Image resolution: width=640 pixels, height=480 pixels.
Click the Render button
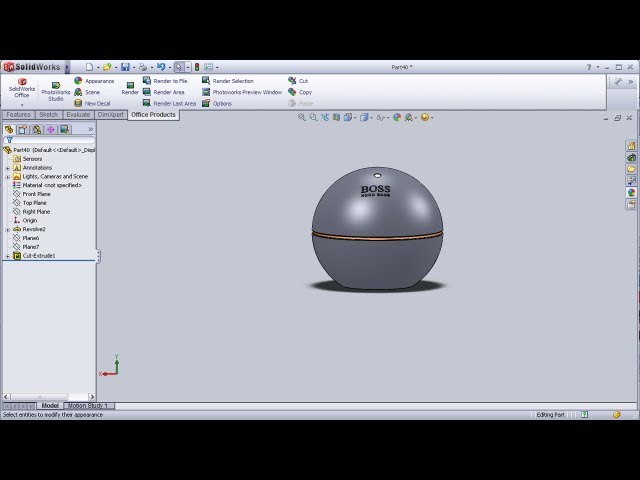130,88
